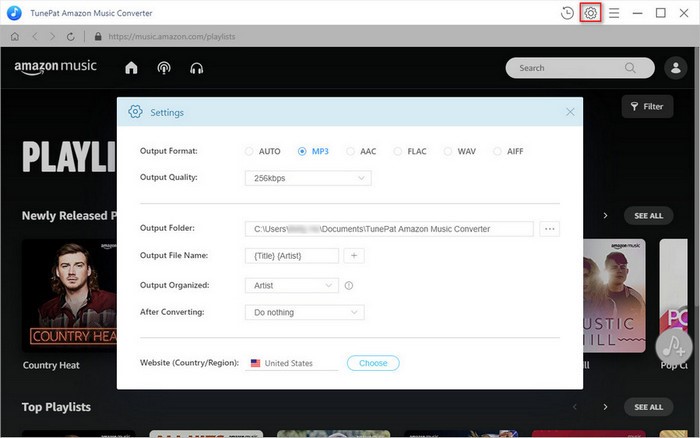Browse output folder with ellipsis button

(549, 229)
